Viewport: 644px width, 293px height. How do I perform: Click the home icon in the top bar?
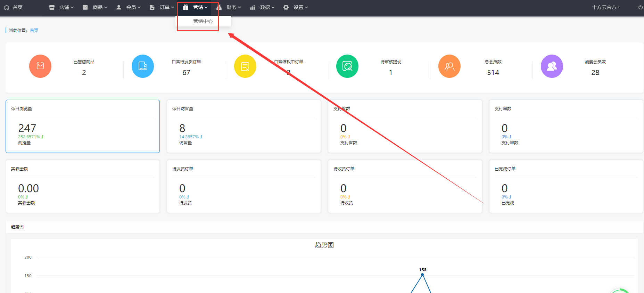pyautogui.click(x=7, y=7)
